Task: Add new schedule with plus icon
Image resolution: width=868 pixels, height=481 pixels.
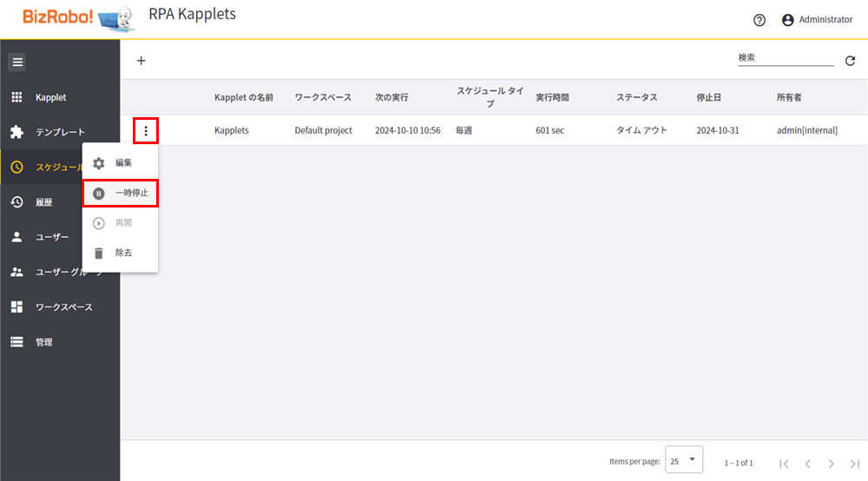Action: pos(141,60)
